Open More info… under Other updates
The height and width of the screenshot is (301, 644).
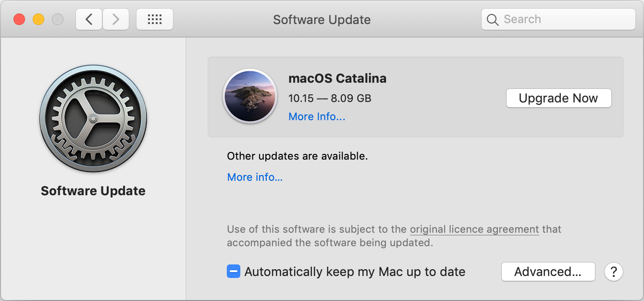255,177
